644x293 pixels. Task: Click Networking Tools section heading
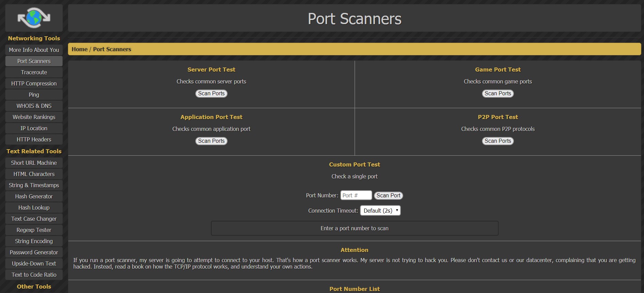pyautogui.click(x=34, y=38)
